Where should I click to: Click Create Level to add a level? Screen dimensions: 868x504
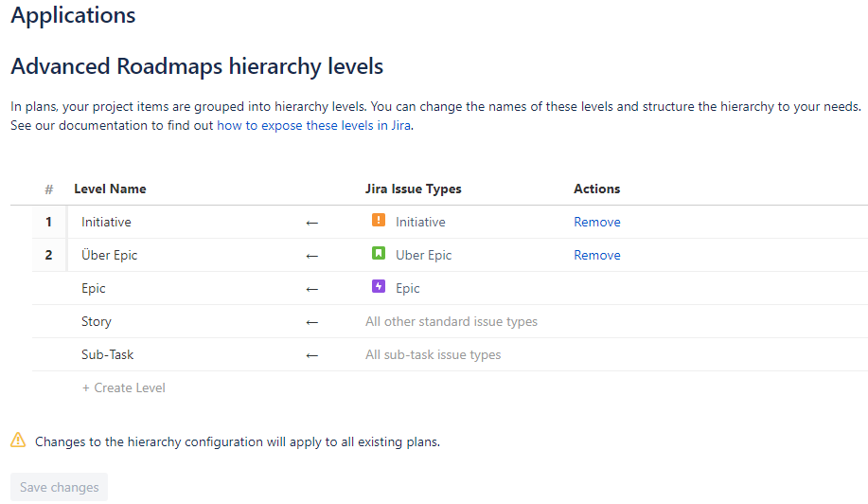tap(124, 387)
